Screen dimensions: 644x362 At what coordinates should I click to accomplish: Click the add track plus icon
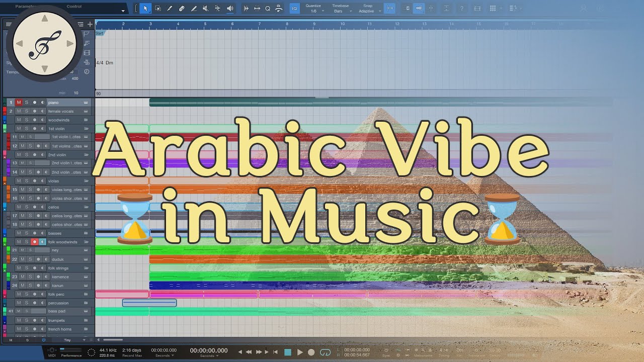coord(90,24)
